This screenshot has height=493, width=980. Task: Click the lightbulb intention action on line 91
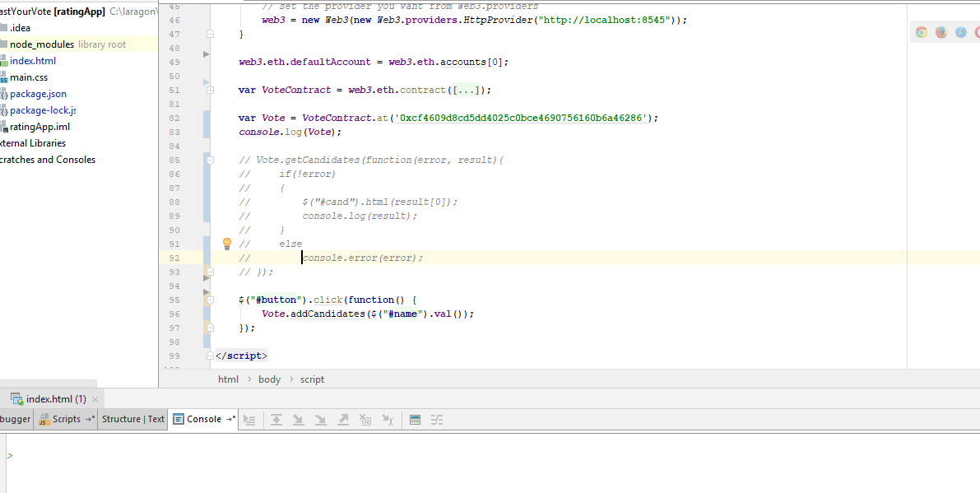click(227, 243)
